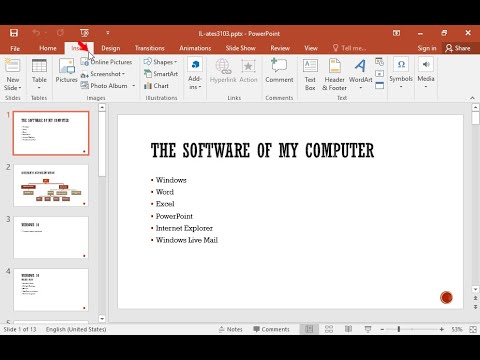This screenshot has width=480, height=360.
Task: Click the Slide Number icon
Action: point(379,74)
